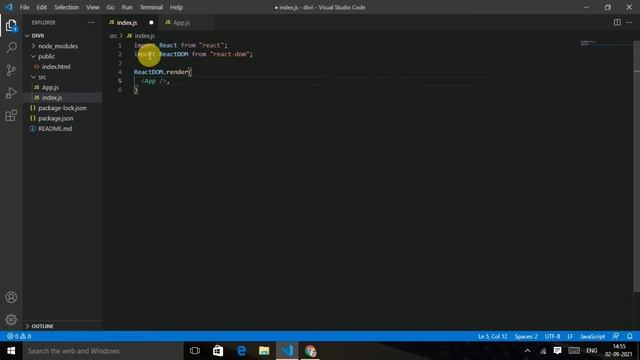The width and height of the screenshot is (640, 360).
Task: Open the Run menu
Action: (x=127, y=7)
